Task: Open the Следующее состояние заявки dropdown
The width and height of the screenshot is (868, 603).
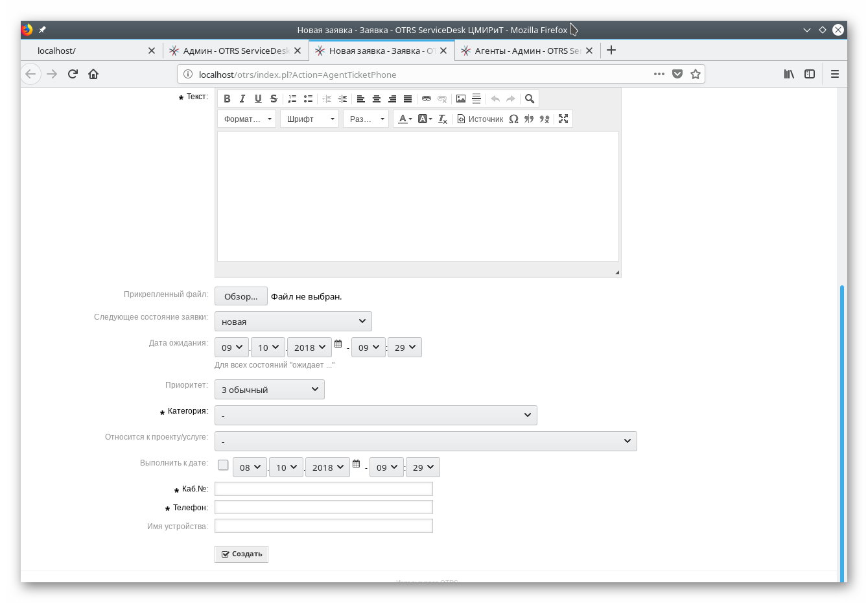Action: [293, 322]
